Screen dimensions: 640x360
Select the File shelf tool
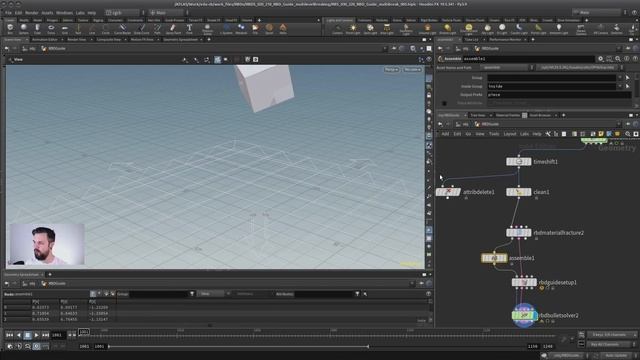point(255,29)
